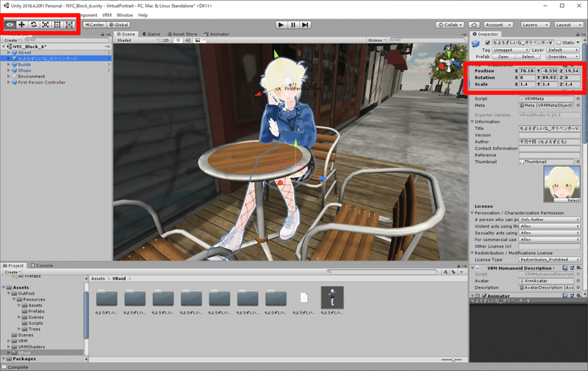Open the Layer dropdown showing Default
Image resolution: width=588 pixels, height=371 pixels.
pyautogui.click(x=562, y=50)
